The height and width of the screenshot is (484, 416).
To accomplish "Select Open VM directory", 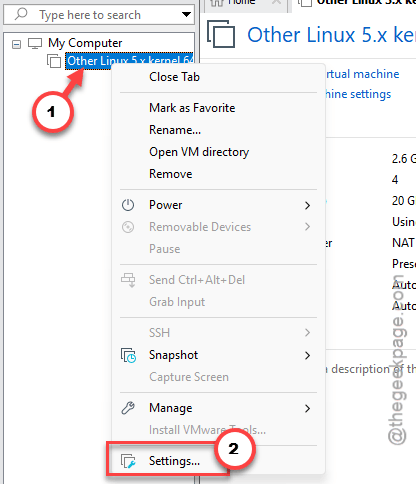I will 199,152.
